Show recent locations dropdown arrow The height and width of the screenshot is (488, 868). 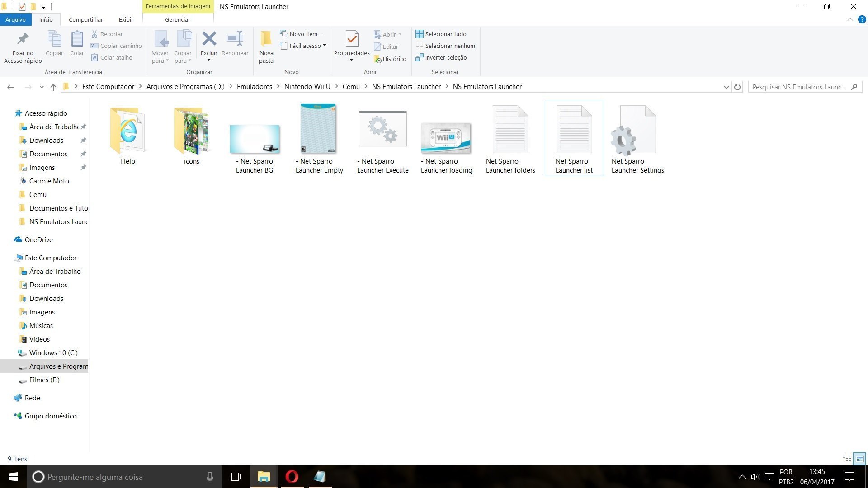click(x=42, y=87)
